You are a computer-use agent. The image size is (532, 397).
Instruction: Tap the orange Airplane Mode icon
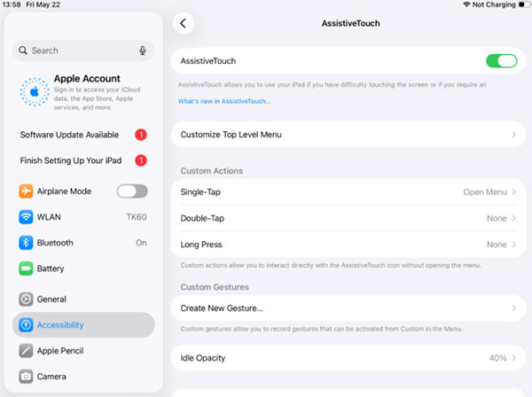coord(26,191)
